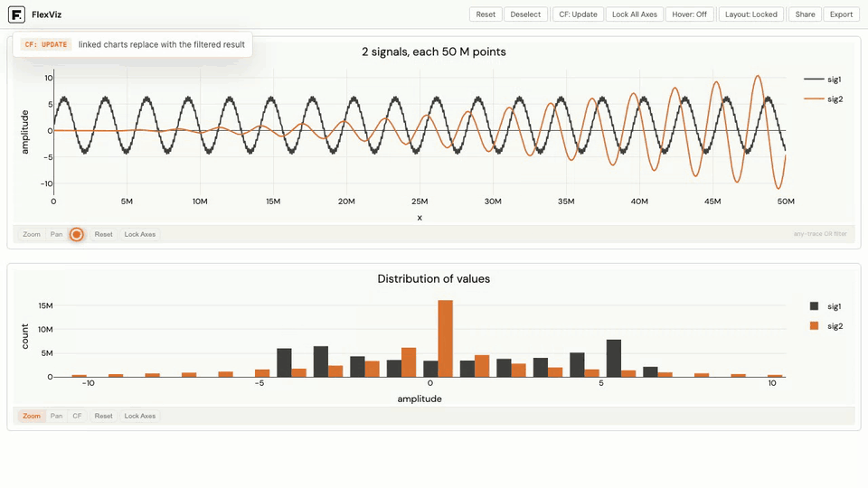Click the tallest orange bar near amplitude 0

tap(446, 339)
